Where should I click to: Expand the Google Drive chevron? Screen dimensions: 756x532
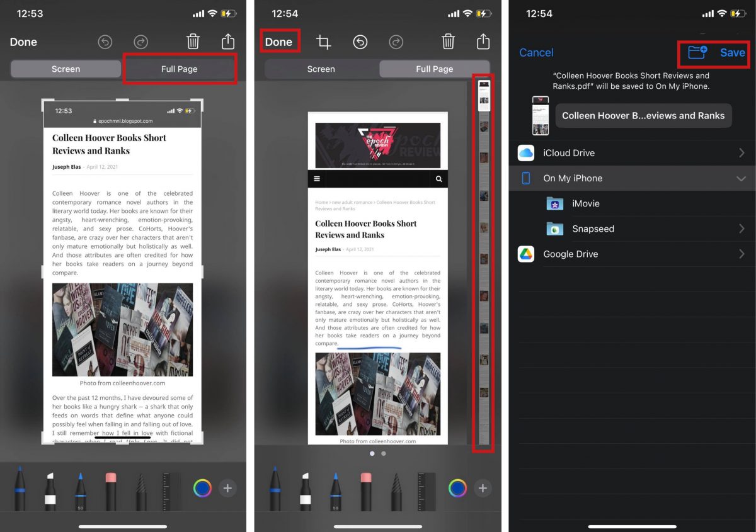pyautogui.click(x=742, y=254)
